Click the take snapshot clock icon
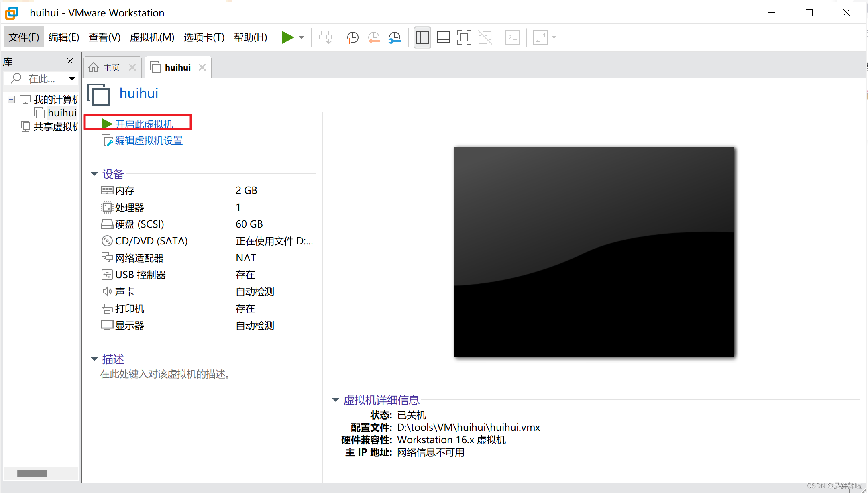The image size is (868, 493). 352,37
